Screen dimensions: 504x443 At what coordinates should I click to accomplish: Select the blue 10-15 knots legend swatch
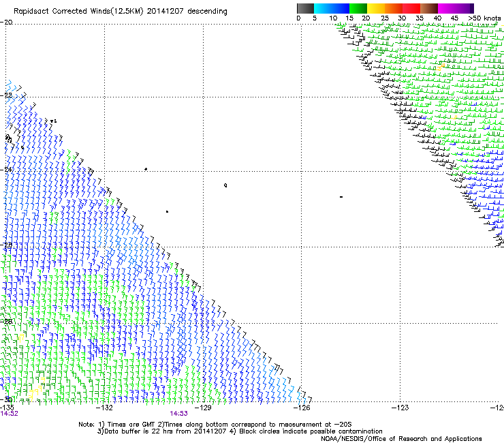pyautogui.click(x=341, y=8)
